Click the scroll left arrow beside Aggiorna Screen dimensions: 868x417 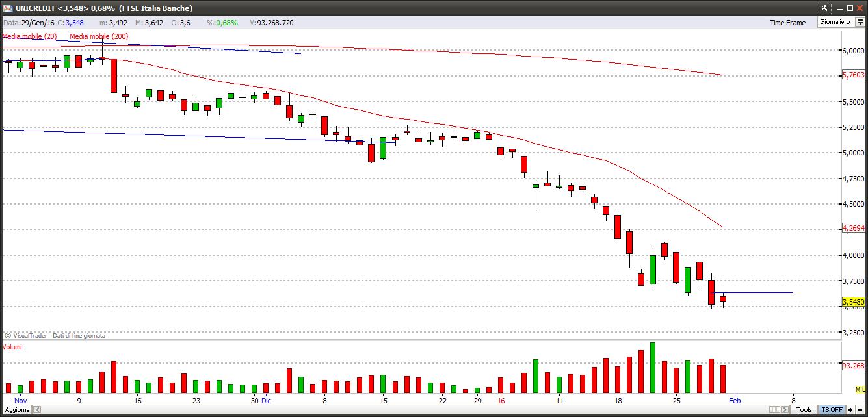point(36,410)
